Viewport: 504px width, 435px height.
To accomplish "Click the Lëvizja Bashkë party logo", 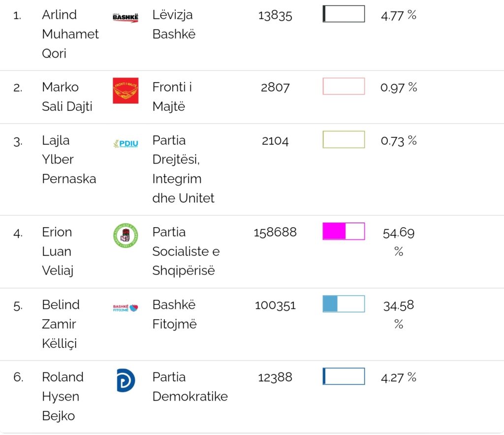I will (125, 17).
